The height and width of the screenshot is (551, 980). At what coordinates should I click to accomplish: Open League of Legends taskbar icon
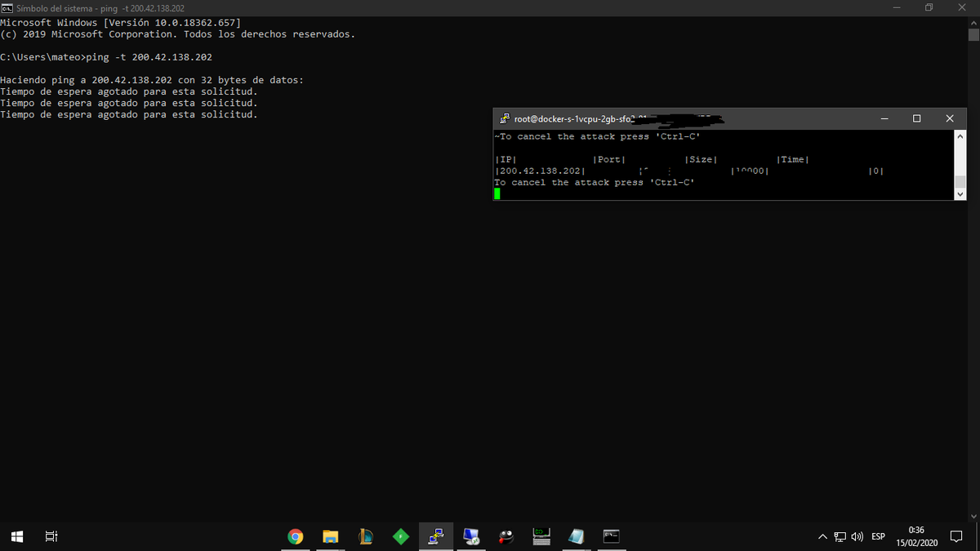click(x=366, y=536)
